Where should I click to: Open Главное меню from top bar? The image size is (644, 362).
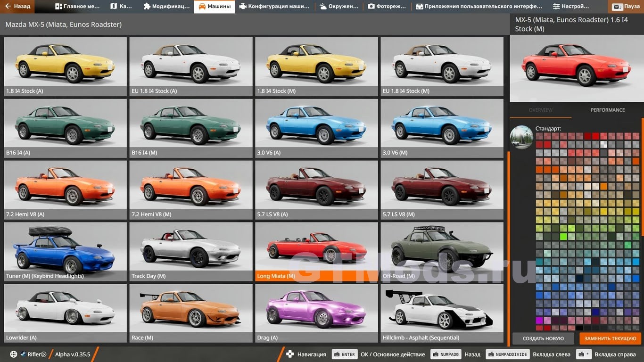(77, 7)
